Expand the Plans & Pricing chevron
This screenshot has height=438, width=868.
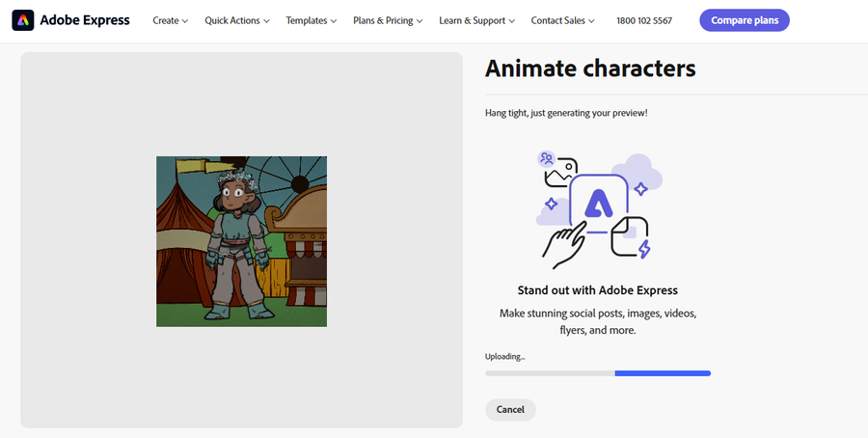420,21
